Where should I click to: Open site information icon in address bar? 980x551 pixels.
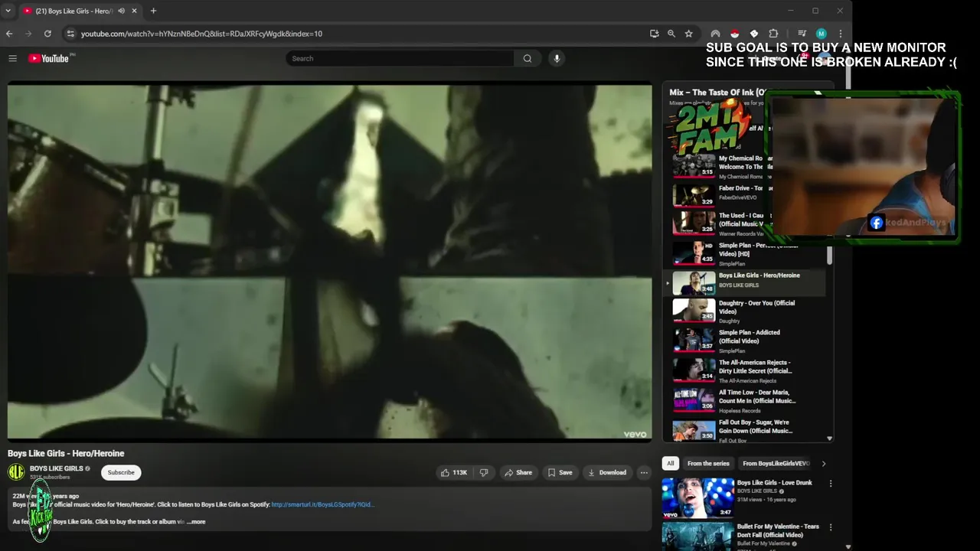click(70, 34)
